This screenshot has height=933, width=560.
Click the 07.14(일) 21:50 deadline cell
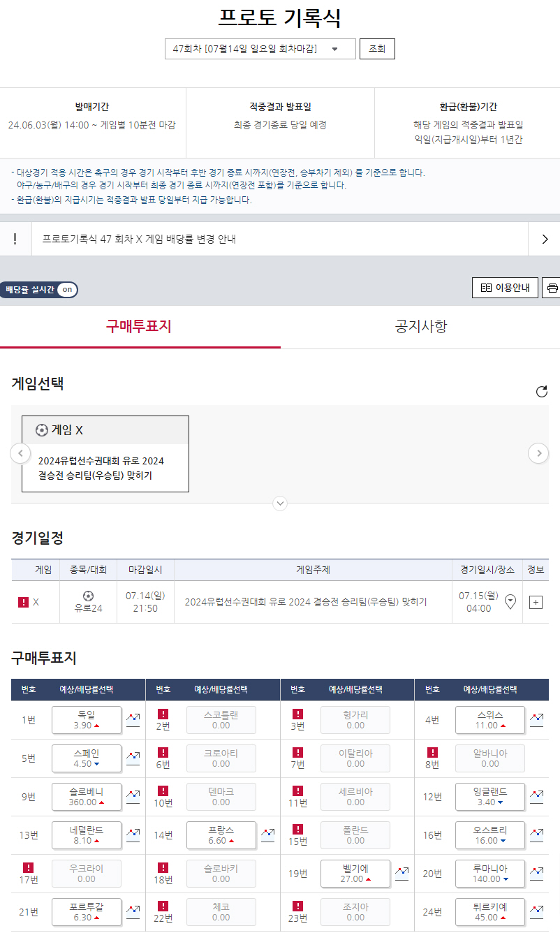pyautogui.click(x=145, y=602)
